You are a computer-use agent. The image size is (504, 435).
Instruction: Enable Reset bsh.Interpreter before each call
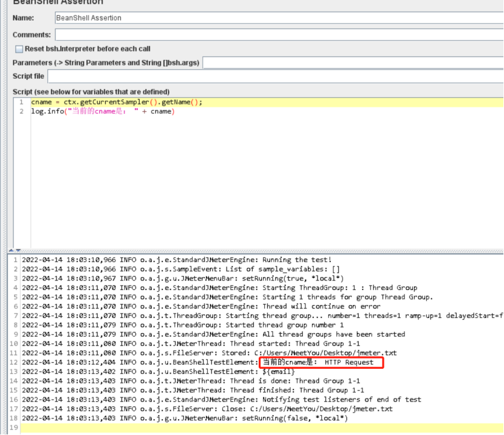click(19, 49)
